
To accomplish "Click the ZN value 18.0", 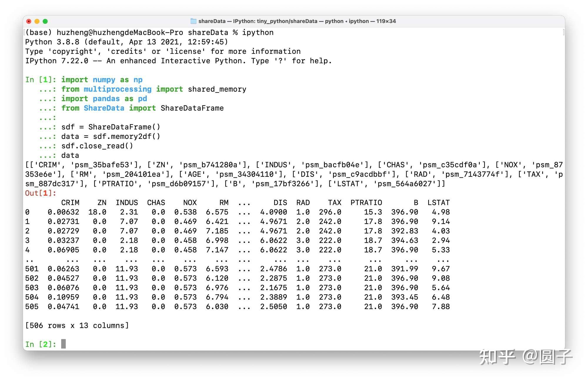I will (97, 212).
